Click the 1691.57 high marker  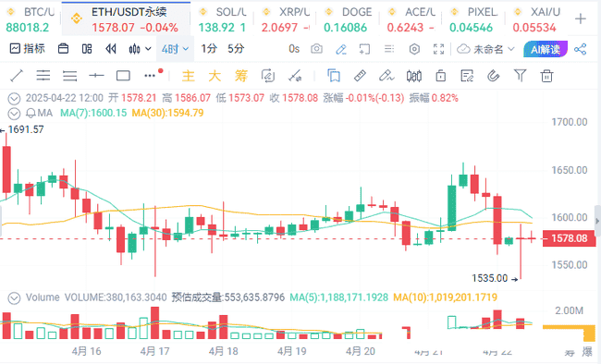point(22,129)
